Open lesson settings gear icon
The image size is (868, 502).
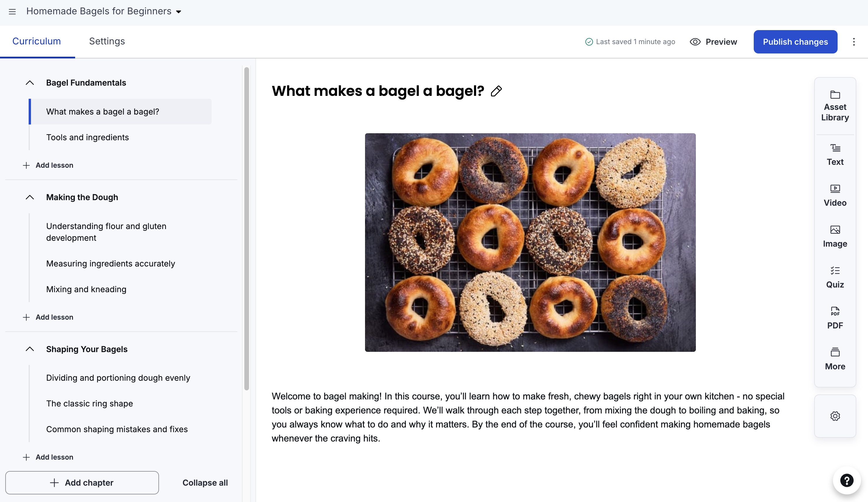(835, 416)
